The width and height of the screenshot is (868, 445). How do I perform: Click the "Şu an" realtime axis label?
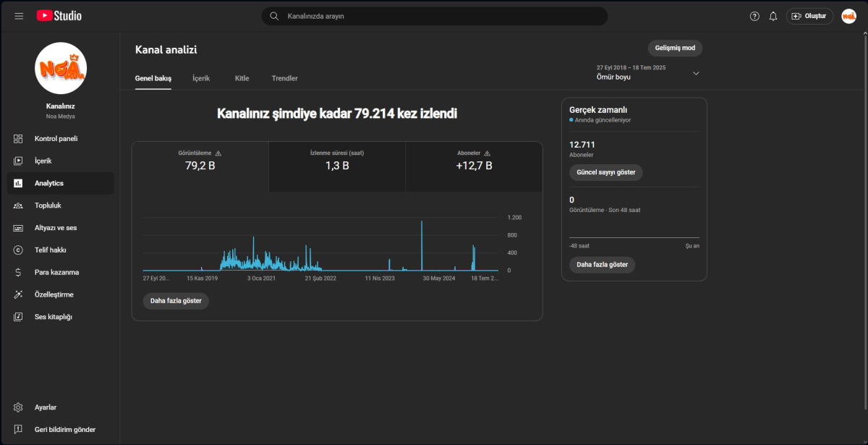692,245
